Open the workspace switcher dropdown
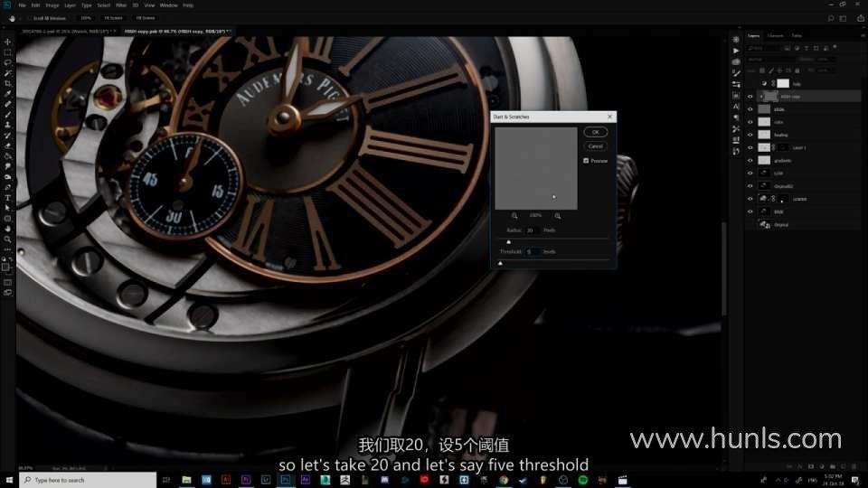This screenshot has width=868, height=488. click(x=843, y=18)
